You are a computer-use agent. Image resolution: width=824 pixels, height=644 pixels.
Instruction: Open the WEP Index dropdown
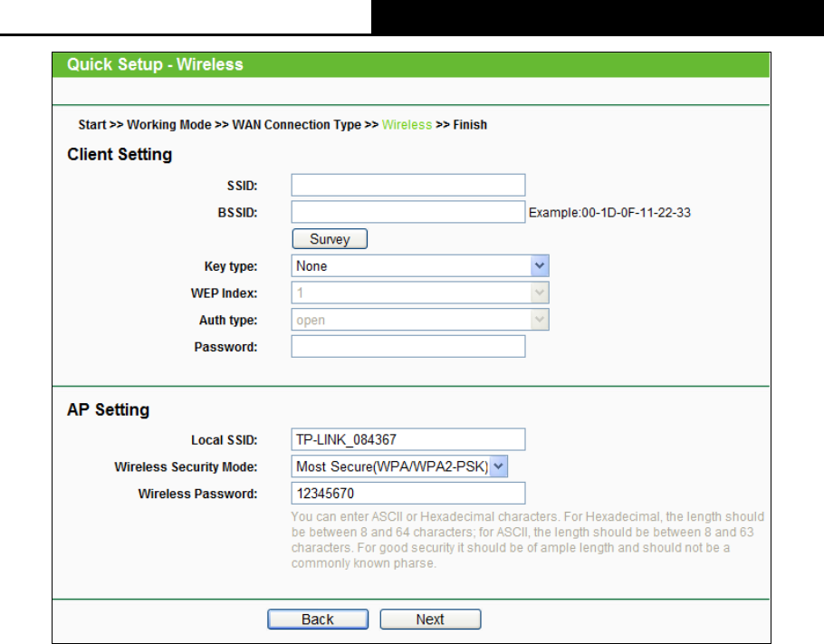(x=420, y=293)
